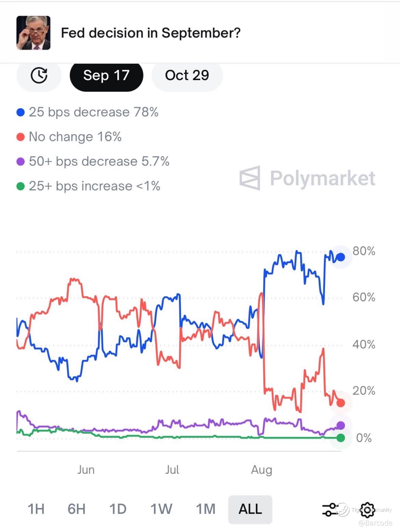The height and width of the screenshot is (532, 400).
Task: Click the red endpoint marker on chart
Action: [340, 403]
